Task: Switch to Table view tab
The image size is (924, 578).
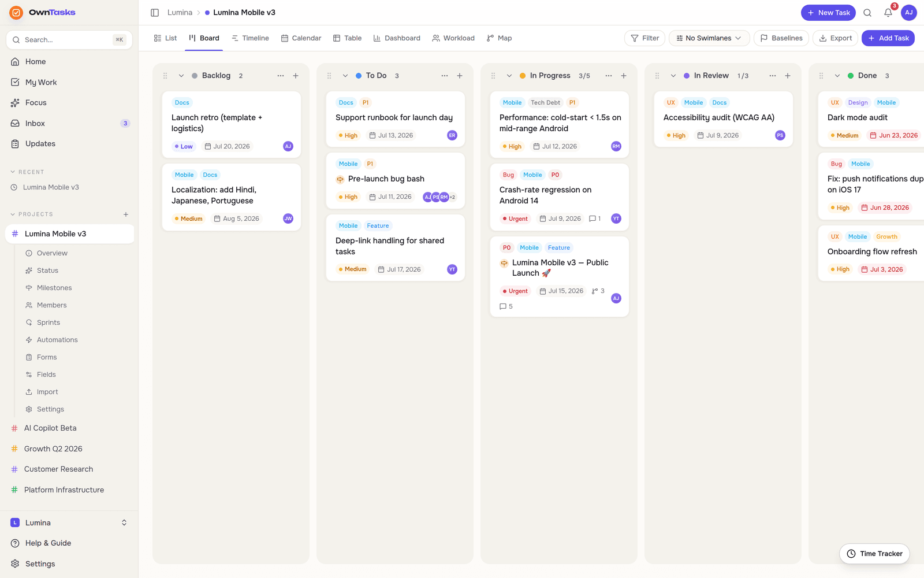Action: point(347,38)
